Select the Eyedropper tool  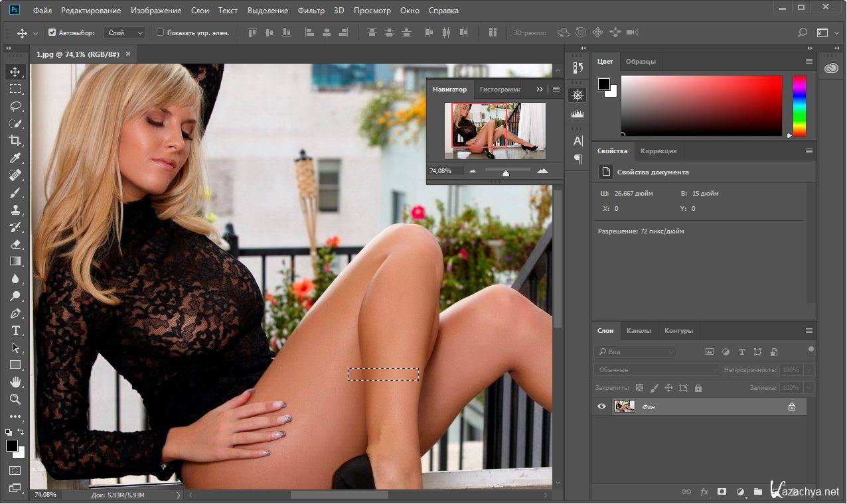coord(15,158)
